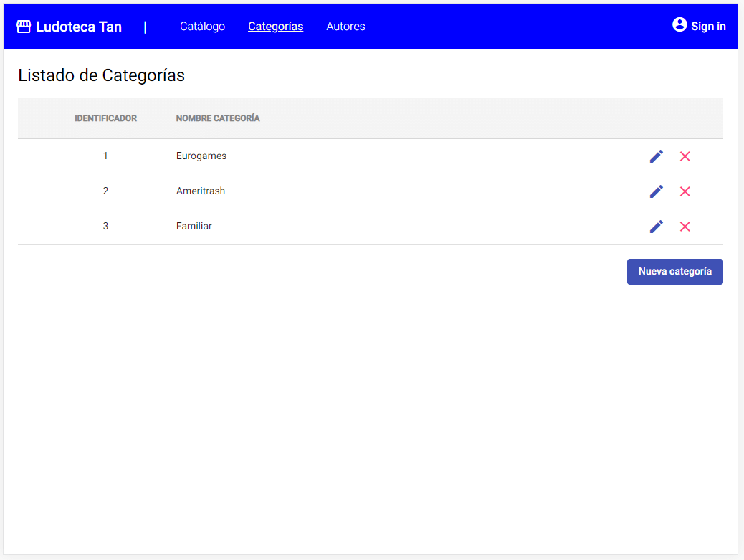Delete the Eurogames category with the red X
The height and width of the screenshot is (560, 744).
(685, 156)
